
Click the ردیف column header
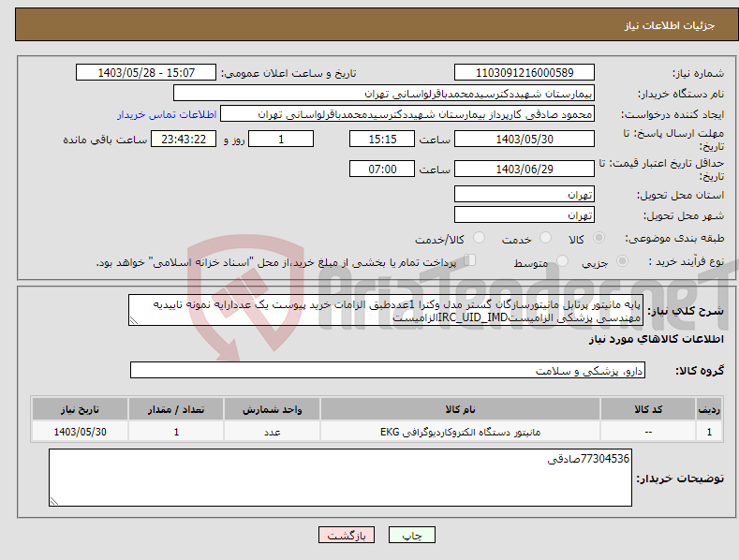click(x=709, y=409)
